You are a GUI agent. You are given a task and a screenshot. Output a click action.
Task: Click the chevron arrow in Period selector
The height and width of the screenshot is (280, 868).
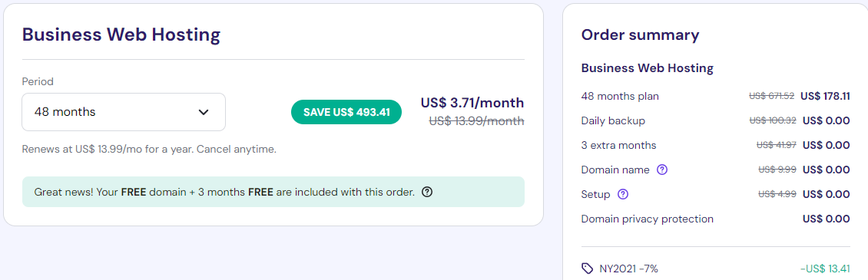point(204,112)
